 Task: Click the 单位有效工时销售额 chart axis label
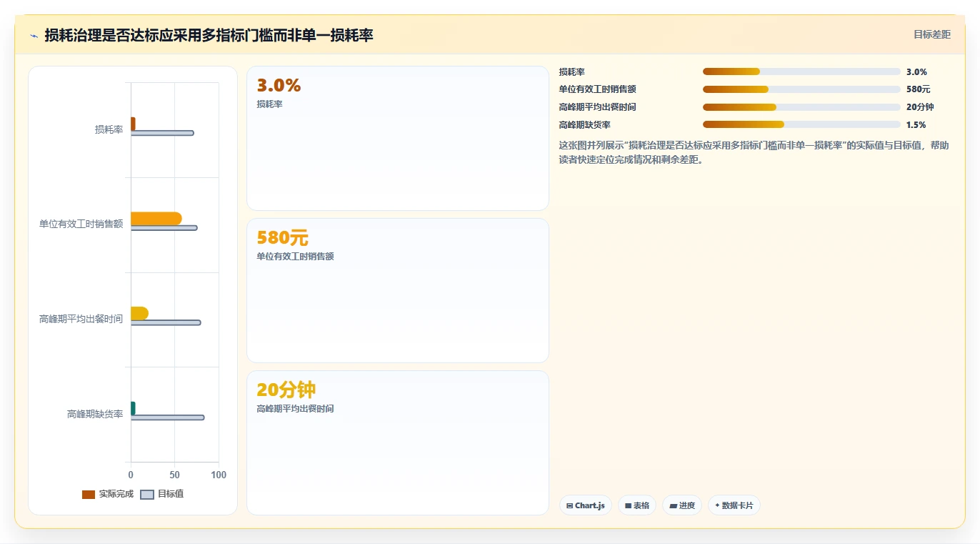[x=81, y=224]
